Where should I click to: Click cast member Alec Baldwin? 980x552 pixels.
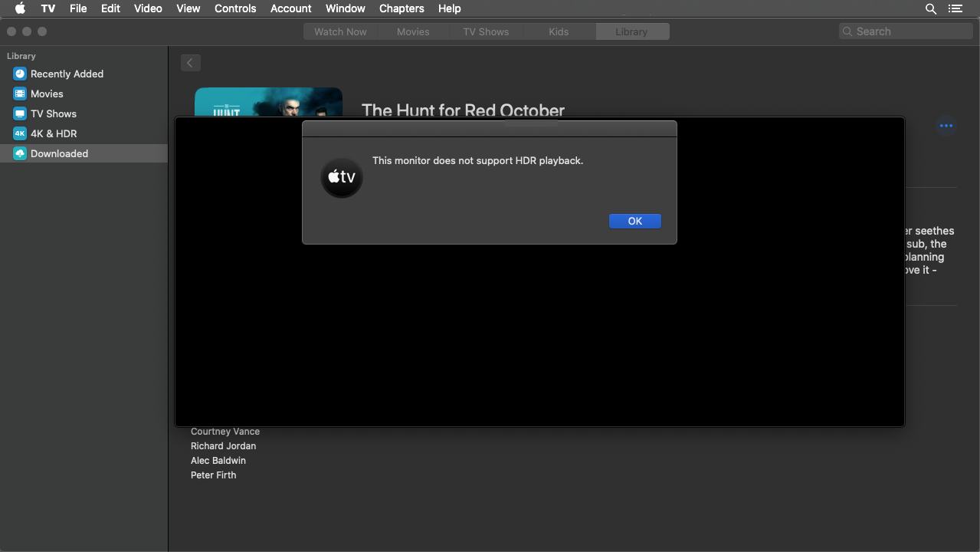[218, 461]
